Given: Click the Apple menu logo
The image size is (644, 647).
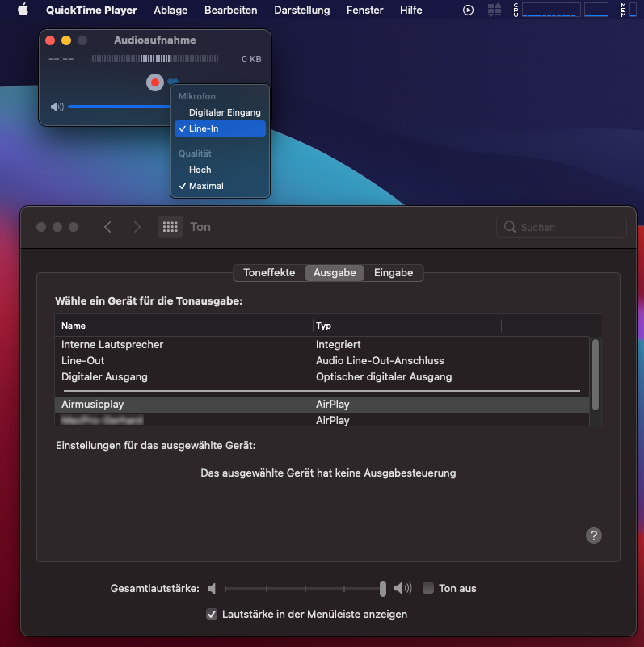Looking at the screenshot, I should click(x=23, y=10).
